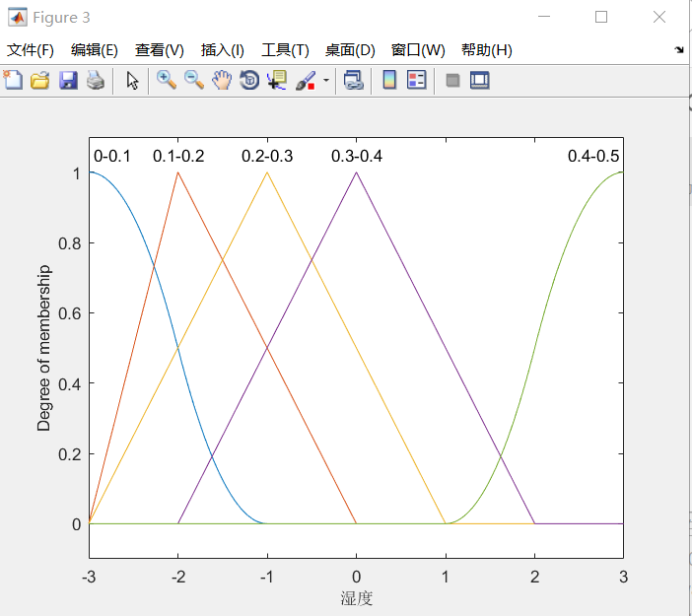This screenshot has height=616, width=692.
Task: Open the 插入(I) menu
Action: (223, 50)
